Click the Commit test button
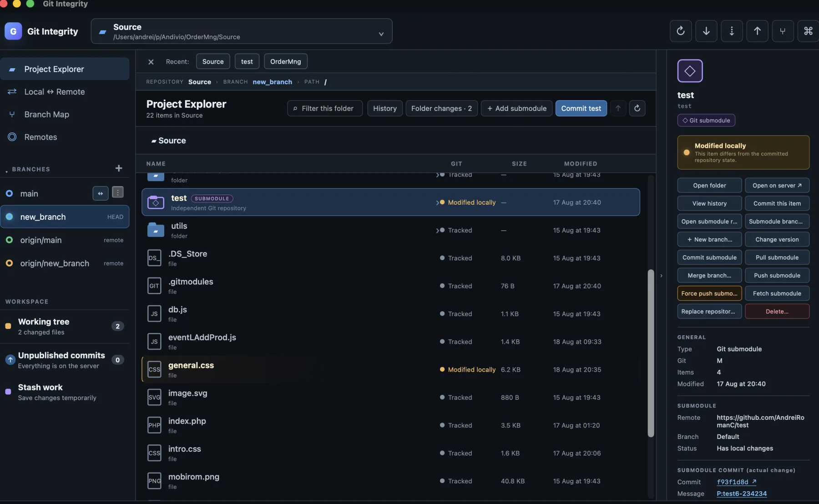The width and height of the screenshot is (819, 504). point(581,108)
